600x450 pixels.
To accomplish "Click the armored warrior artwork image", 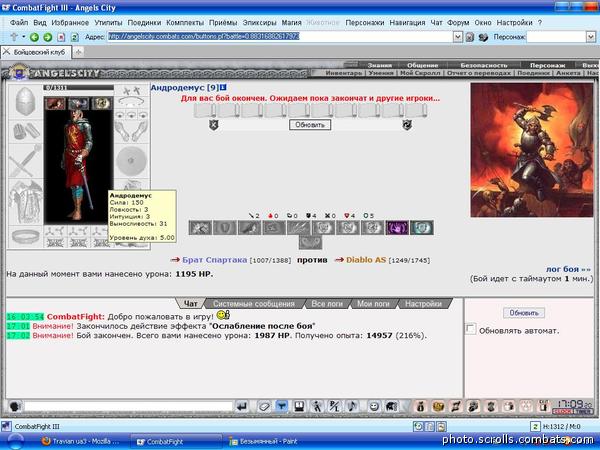I will (x=531, y=150).
